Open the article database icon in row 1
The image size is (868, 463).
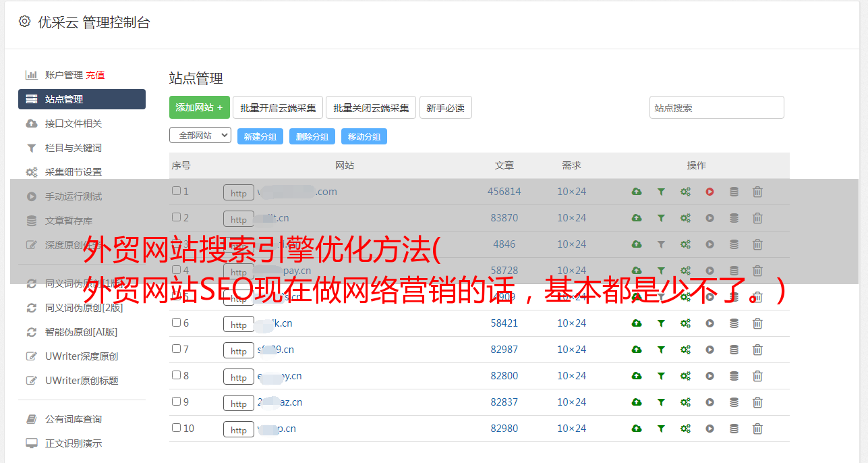pyautogui.click(x=734, y=192)
